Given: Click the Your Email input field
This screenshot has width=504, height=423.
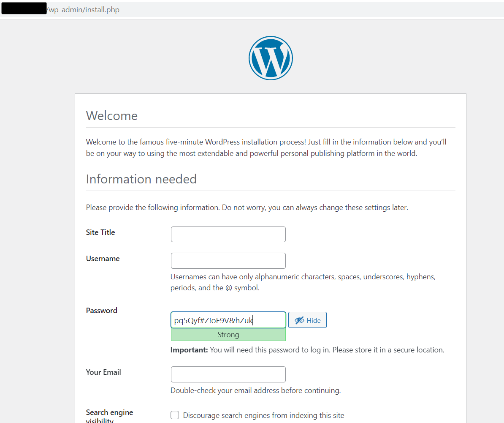Looking at the screenshot, I should tap(228, 374).
